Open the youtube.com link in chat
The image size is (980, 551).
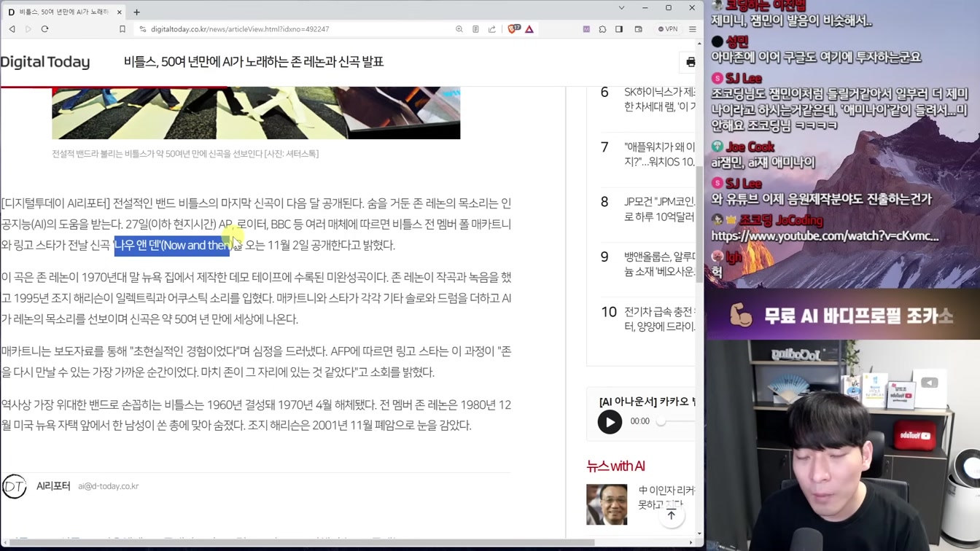(825, 236)
